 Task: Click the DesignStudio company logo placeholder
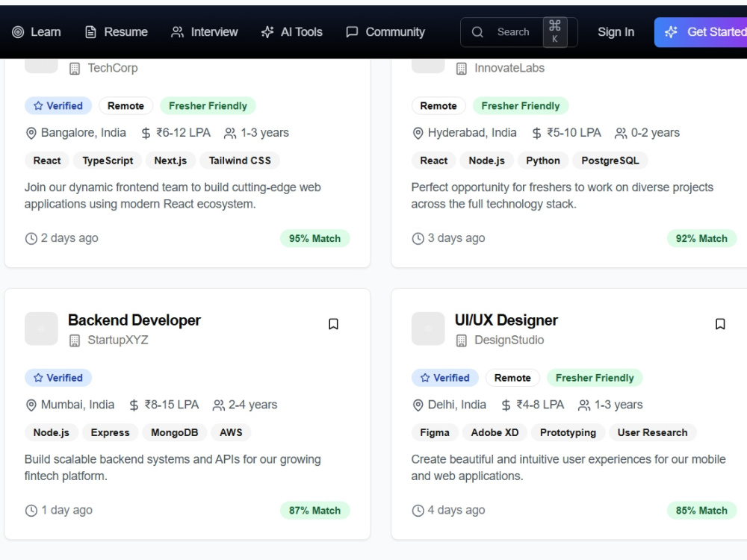[x=428, y=329]
